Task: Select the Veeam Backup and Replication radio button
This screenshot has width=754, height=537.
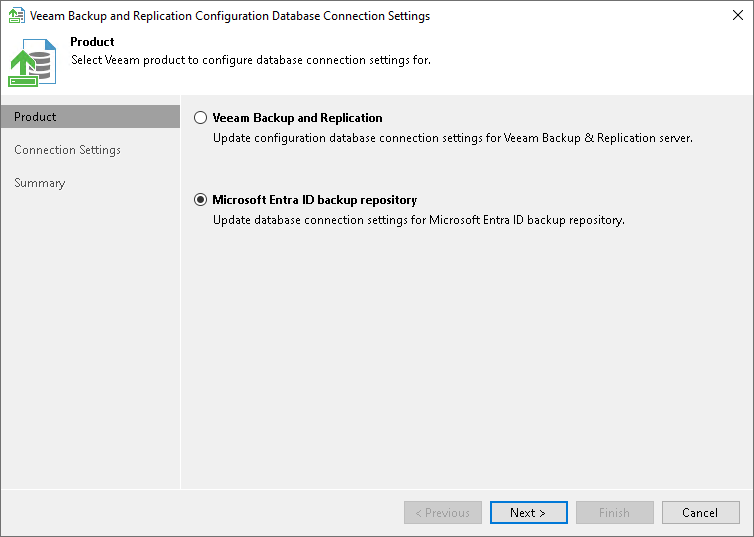Action: tap(200, 118)
